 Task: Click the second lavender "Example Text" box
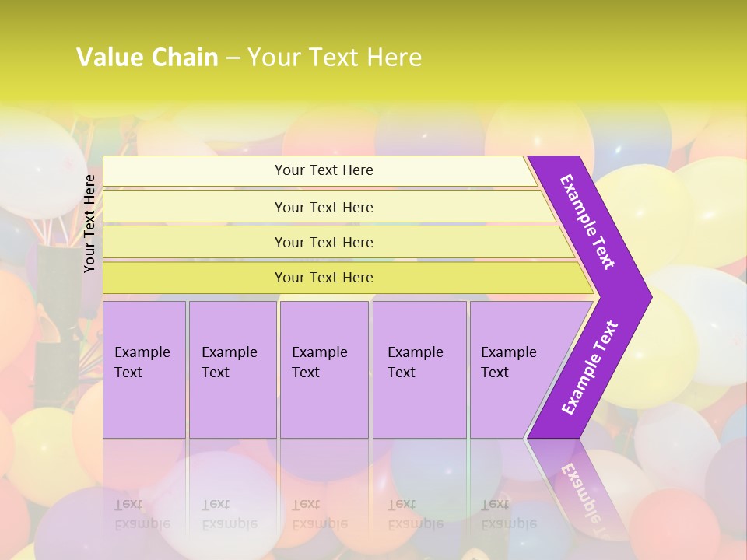point(232,362)
